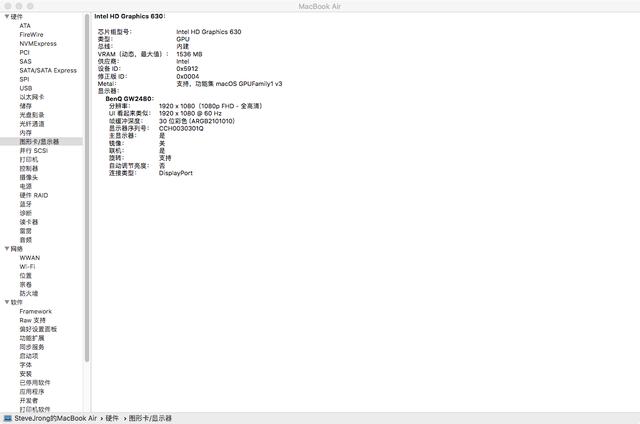Select 音频 audio entry
The image size is (640, 424).
[x=26, y=240]
